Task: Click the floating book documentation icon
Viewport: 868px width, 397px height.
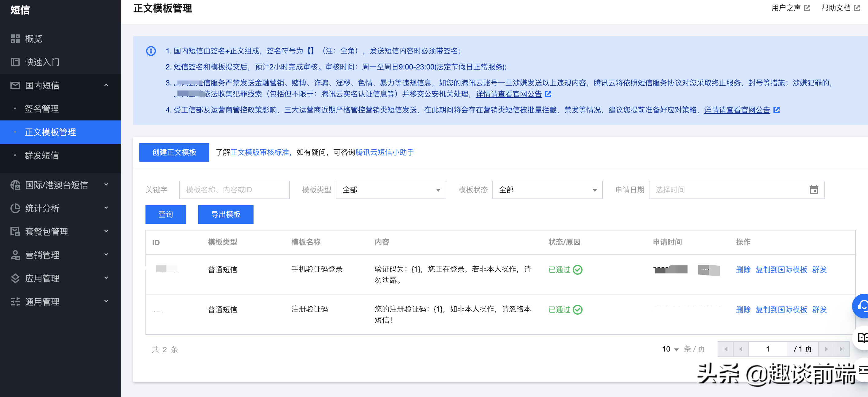Action: (x=862, y=338)
